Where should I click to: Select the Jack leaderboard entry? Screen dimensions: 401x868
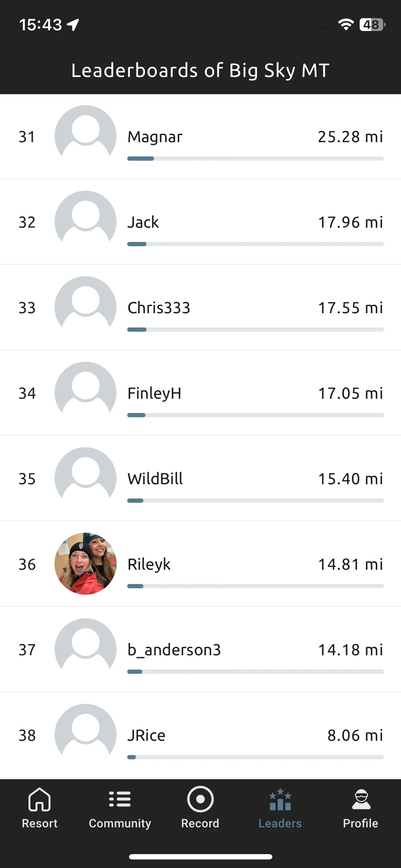(x=200, y=222)
